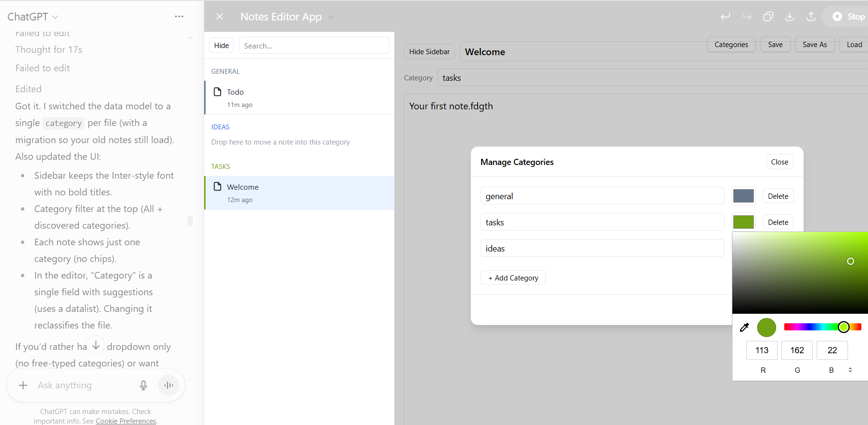Click the eyedropper tool in color picker
The width and height of the screenshot is (868, 425).
coord(744,327)
